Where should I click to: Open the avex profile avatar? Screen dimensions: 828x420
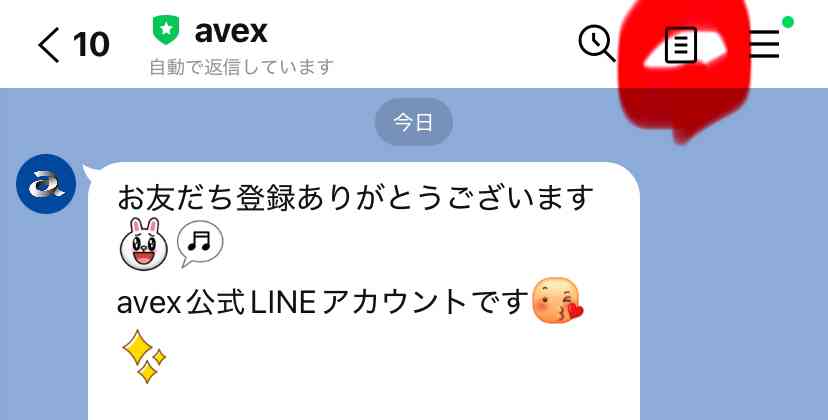46,184
